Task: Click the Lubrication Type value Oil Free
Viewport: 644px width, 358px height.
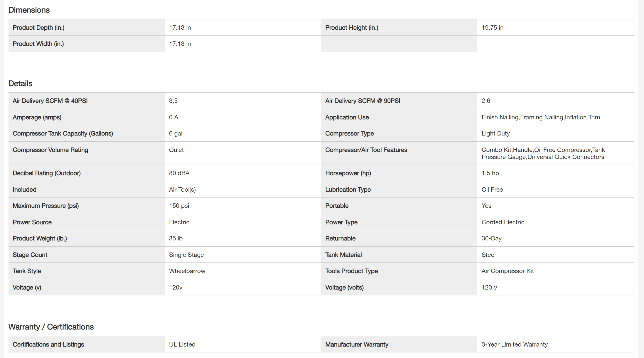Action: 492,190
